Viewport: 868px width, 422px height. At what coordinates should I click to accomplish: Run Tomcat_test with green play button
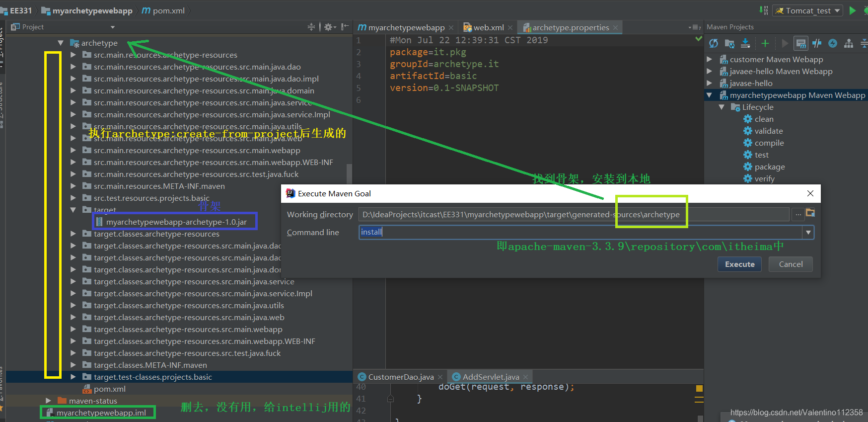pyautogui.click(x=853, y=10)
